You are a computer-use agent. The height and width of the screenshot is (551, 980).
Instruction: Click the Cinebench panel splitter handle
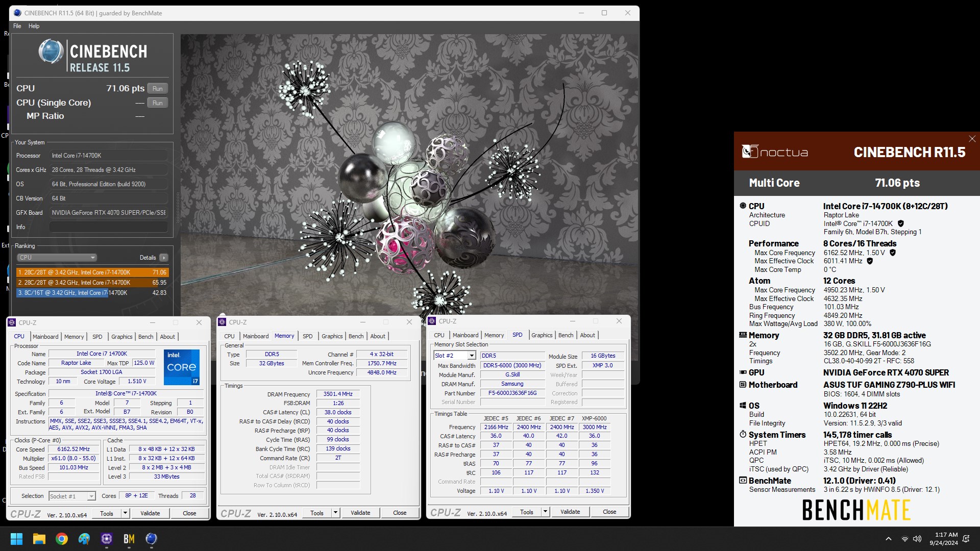click(x=178, y=207)
